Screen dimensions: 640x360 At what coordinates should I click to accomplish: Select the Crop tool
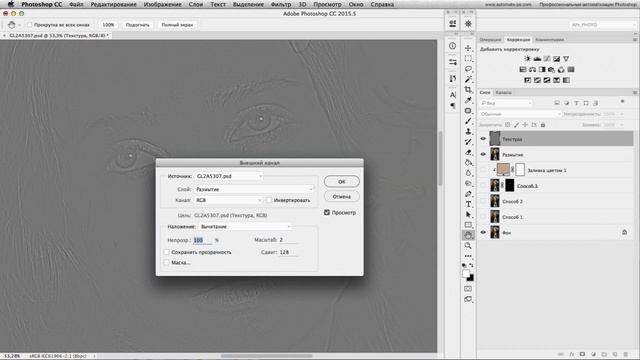pyautogui.click(x=468, y=89)
